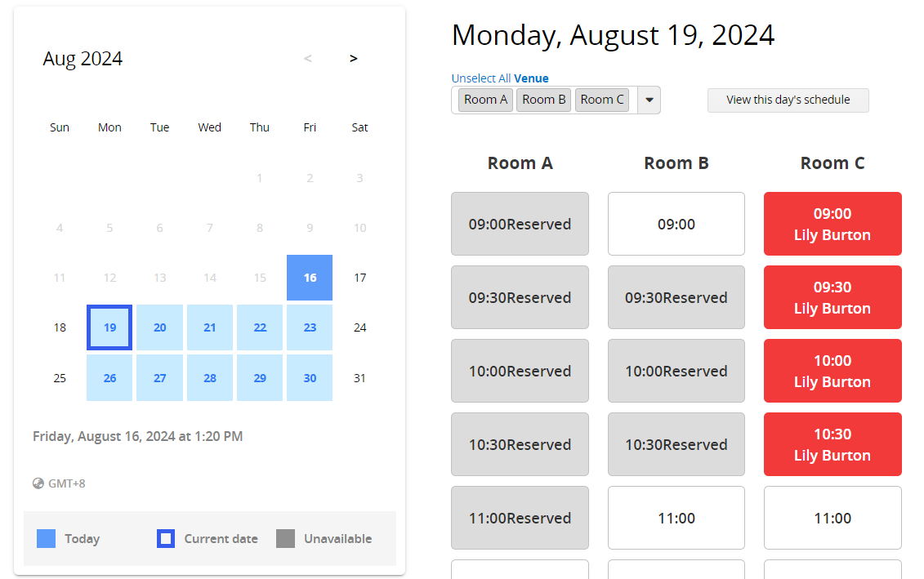
Task: Click Lily Burton's 10:30 Room C booking
Action: pyautogui.click(x=832, y=444)
